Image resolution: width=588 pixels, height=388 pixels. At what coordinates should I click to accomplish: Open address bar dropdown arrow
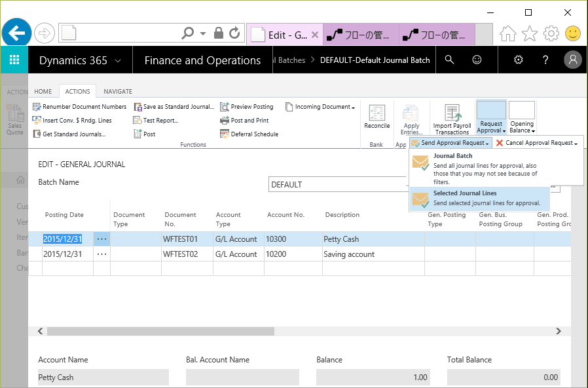(203, 33)
